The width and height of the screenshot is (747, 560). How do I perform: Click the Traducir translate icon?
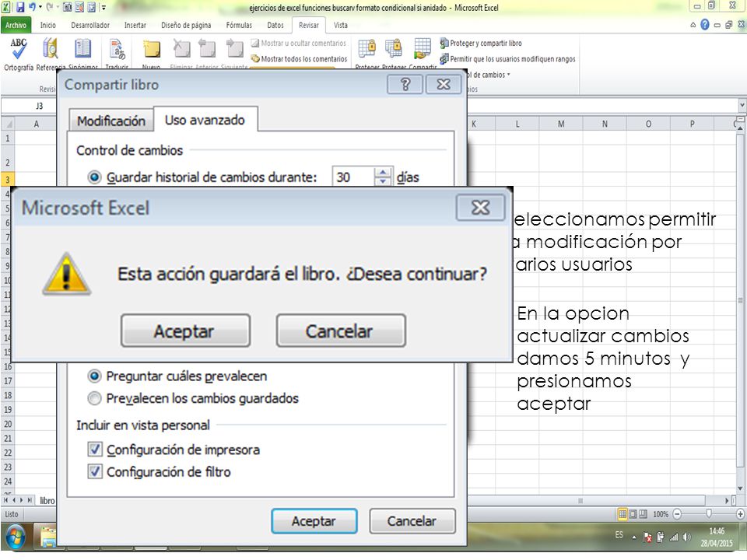click(117, 49)
